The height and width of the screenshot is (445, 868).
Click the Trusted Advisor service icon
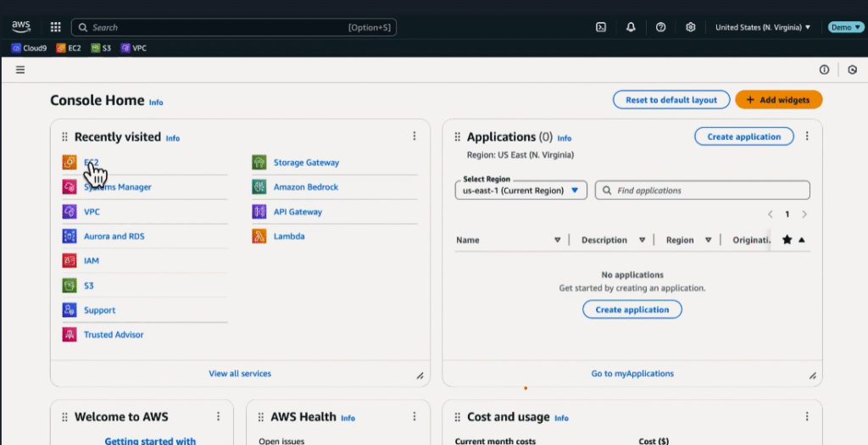pyautogui.click(x=70, y=334)
